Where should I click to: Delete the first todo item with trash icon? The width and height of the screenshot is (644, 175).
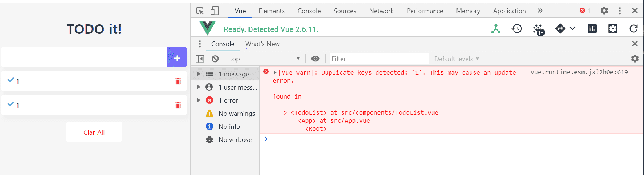pyautogui.click(x=178, y=81)
